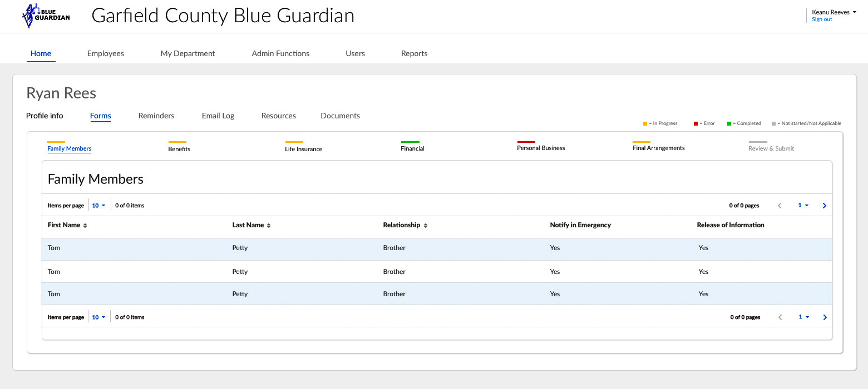
Task: Go to previous page in bottom pagination
Action: [780, 317]
